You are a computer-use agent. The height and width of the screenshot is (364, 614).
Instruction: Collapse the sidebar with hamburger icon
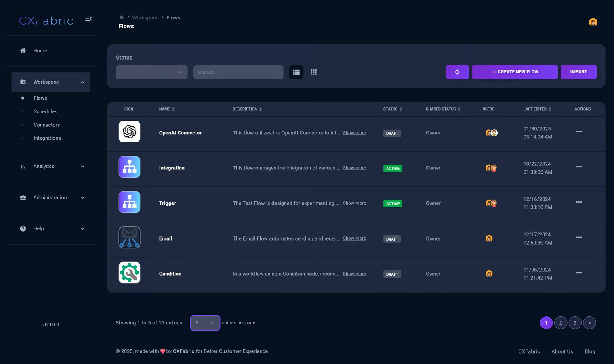click(x=88, y=19)
